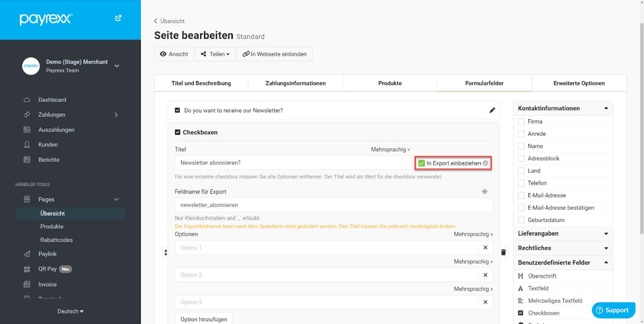This screenshot has width=644, height=324.
Task: Open the Teilen dropdown
Action: (x=215, y=54)
